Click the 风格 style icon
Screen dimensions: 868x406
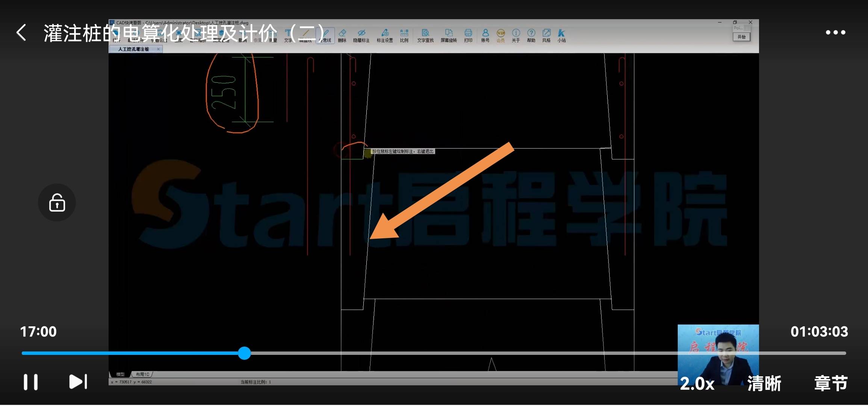546,36
